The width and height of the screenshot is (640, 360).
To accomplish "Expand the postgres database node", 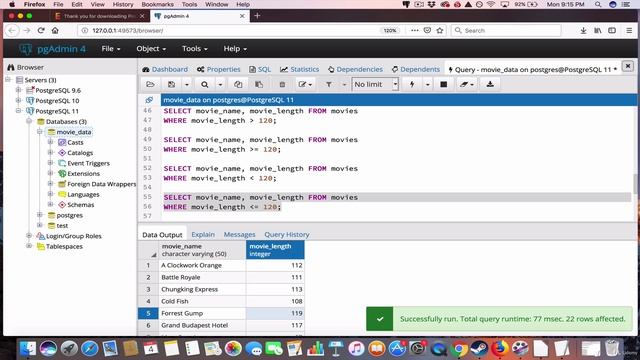I will [x=40, y=215].
